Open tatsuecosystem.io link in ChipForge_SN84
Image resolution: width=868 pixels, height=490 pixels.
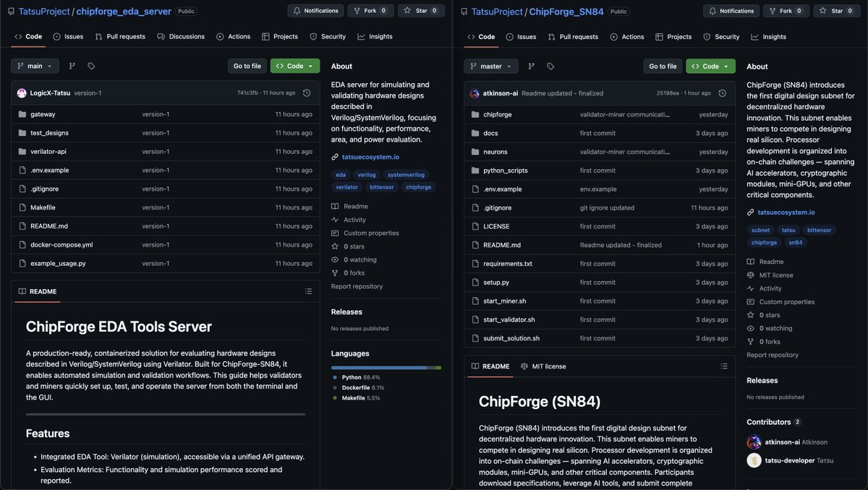pos(786,212)
